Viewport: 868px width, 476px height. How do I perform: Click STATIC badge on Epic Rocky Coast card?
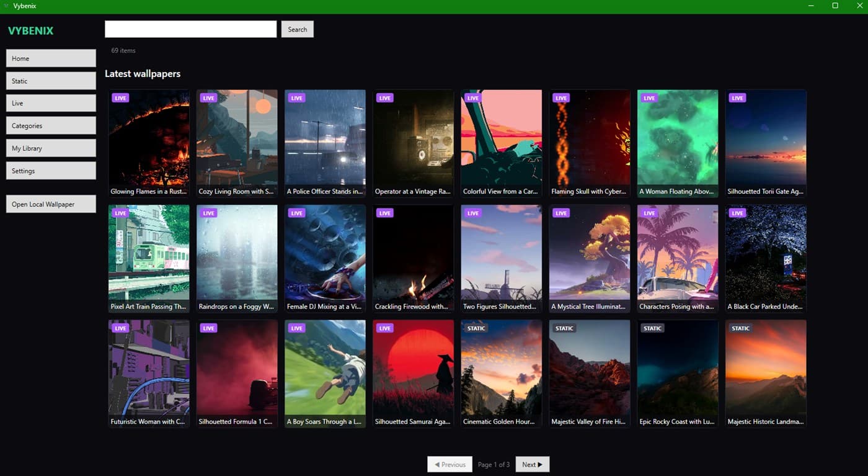click(x=652, y=328)
